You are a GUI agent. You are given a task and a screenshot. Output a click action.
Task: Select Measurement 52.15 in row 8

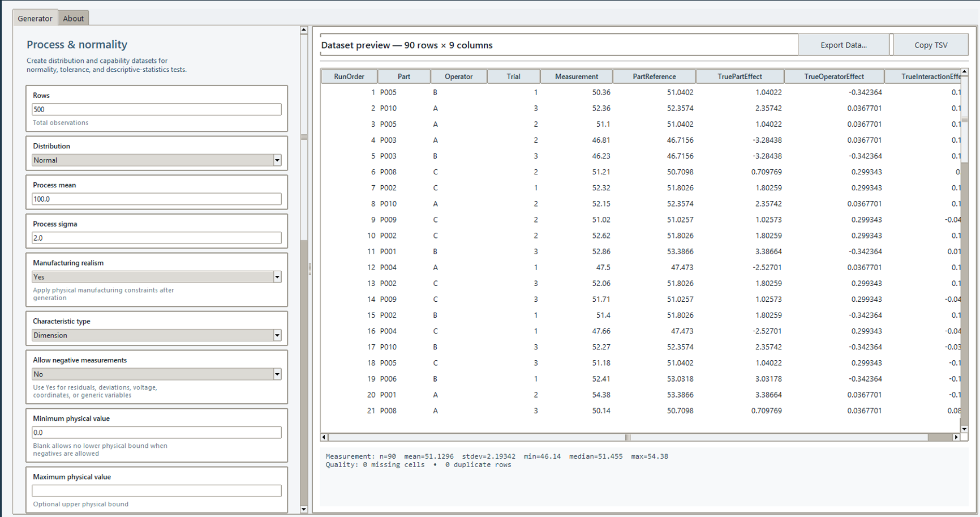pos(601,203)
